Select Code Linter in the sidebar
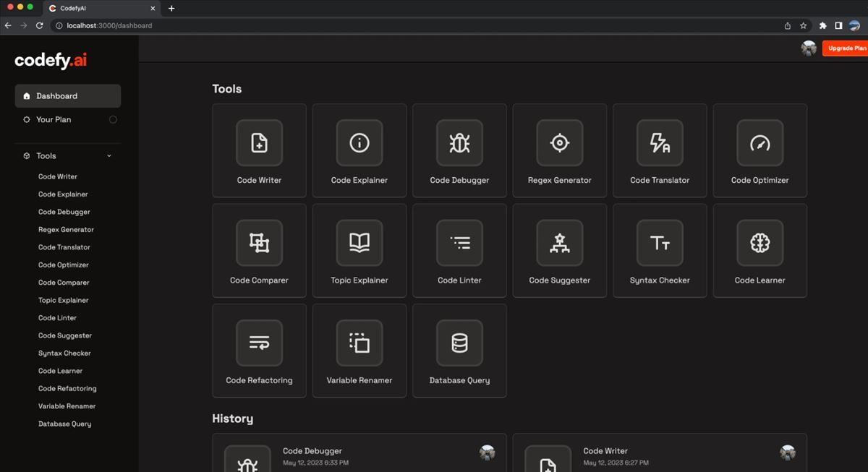Viewport: 868px width, 472px height. pos(57,318)
